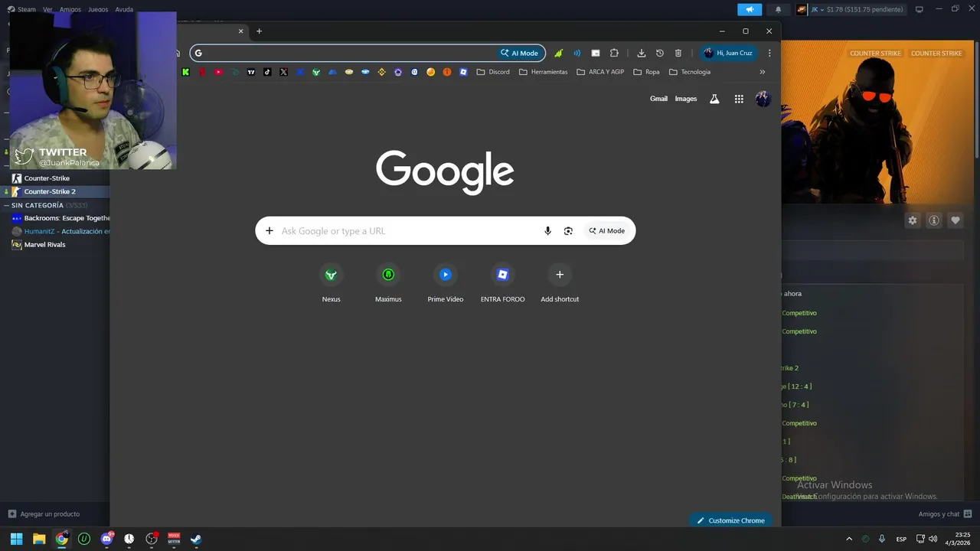Open the ARCA Y AGIP bookmarks folder
Image resolution: width=980 pixels, height=551 pixels.
pyautogui.click(x=601, y=72)
